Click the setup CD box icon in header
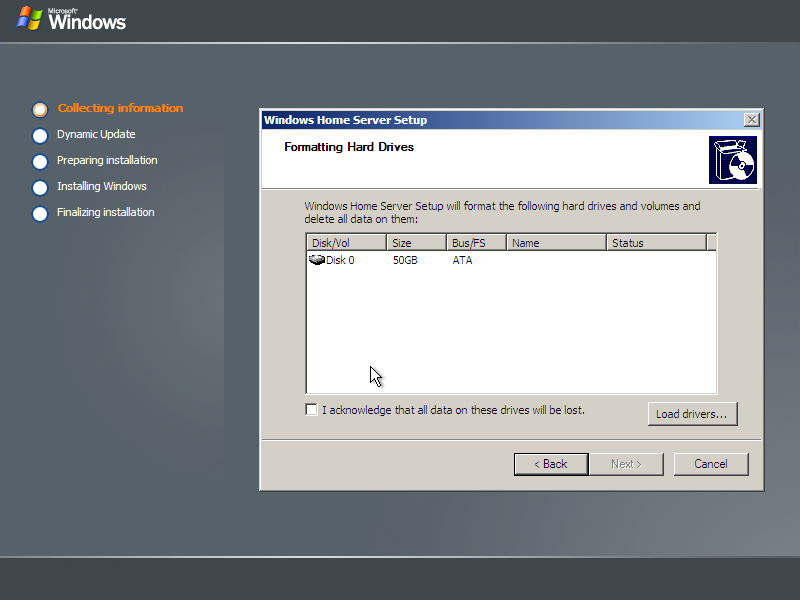Viewport: 800px width, 600px height. pos(733,160)
